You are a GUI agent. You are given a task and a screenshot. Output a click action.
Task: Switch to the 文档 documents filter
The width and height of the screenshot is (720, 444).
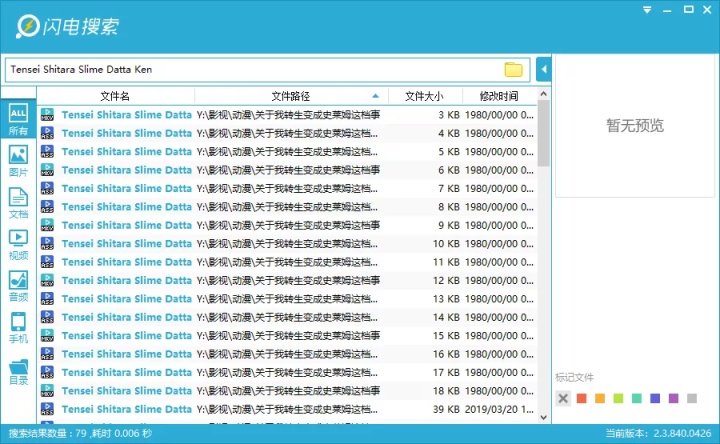[x=18, y=202]
